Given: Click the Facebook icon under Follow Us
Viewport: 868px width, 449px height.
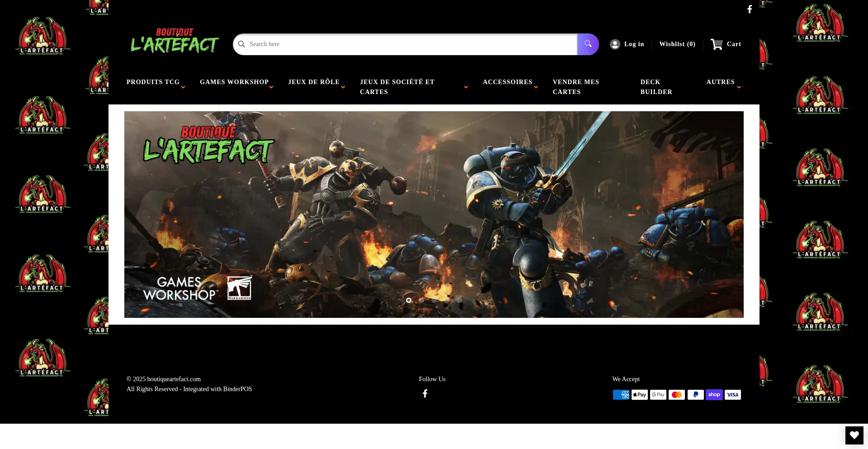Looking at the screenshot, I should [x=425, y=394].
